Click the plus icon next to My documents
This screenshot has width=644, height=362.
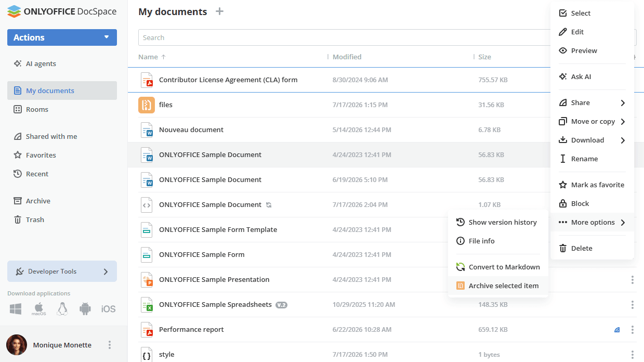[220, 11]
